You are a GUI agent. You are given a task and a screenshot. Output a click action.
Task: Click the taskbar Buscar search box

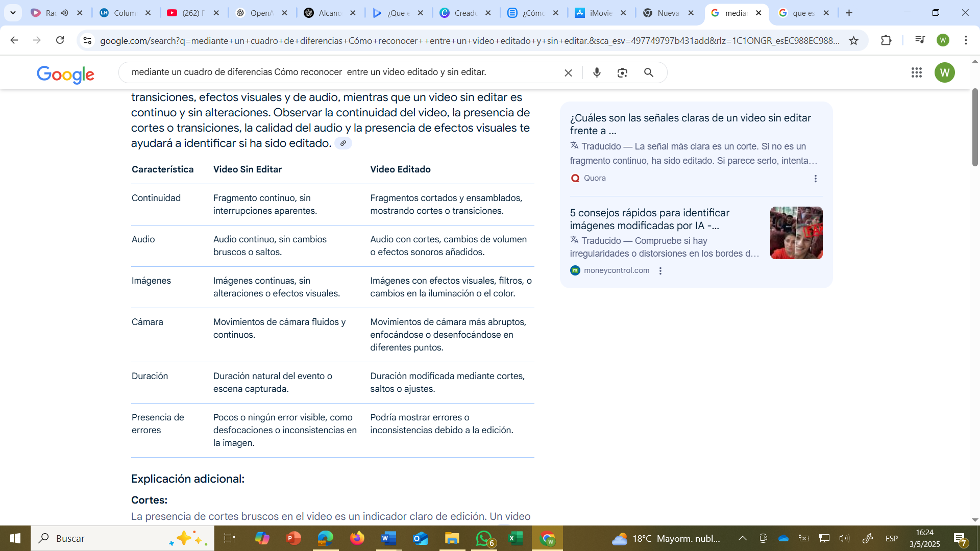[122, 538]
